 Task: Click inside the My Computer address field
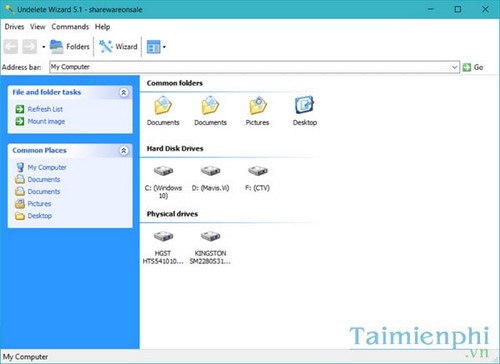click(249, 67)
